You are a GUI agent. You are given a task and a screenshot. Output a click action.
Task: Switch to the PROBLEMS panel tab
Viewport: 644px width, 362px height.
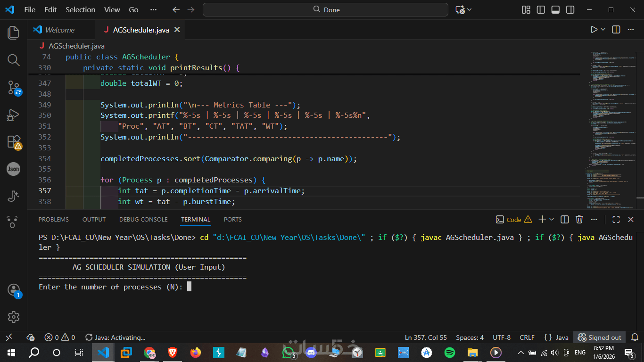pos(53,219)
